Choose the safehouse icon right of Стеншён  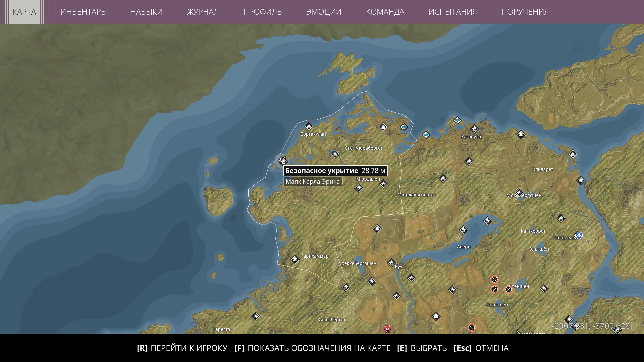(544, 288)
